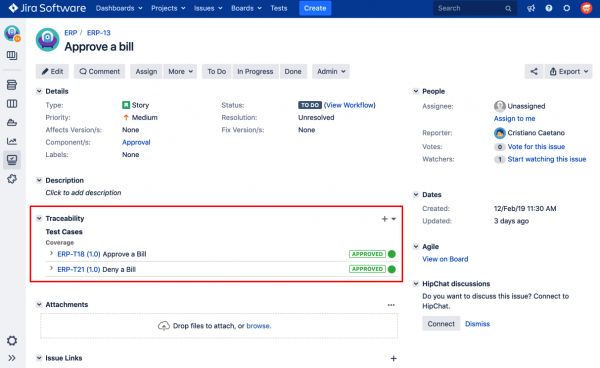Screen dimensions: 600x368
Task: Open the Projects menu
Action: (168, 8)
